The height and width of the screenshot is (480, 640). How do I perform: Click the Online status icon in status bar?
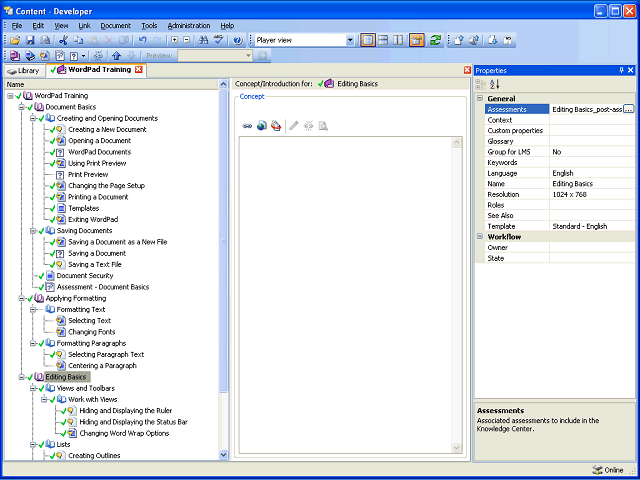coord(597,470)
